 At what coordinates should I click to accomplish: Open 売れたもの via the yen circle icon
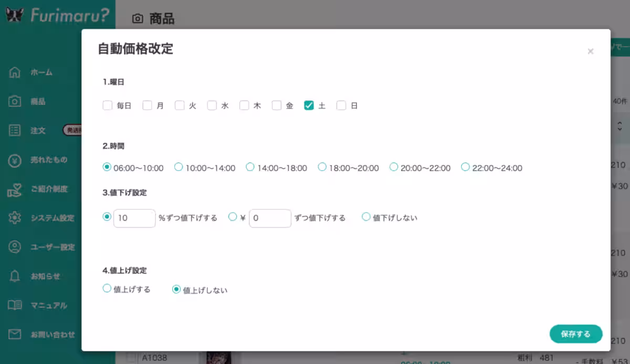14,159
